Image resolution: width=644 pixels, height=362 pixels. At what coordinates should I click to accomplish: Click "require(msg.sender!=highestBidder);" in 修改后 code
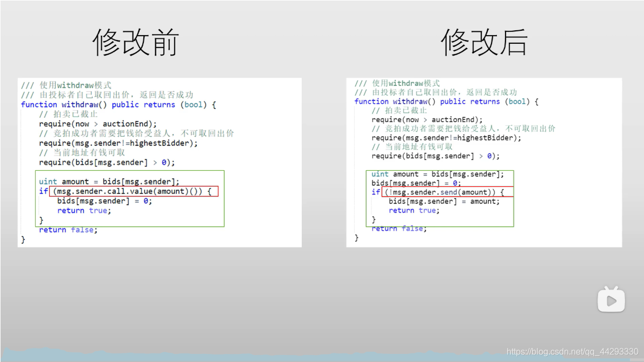coord(447,137)
